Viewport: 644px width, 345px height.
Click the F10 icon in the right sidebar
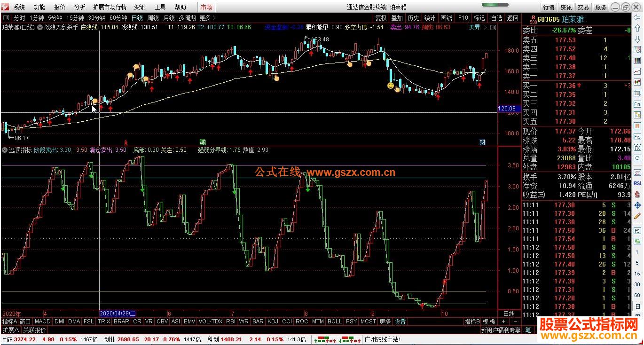[x=637, y=104]
